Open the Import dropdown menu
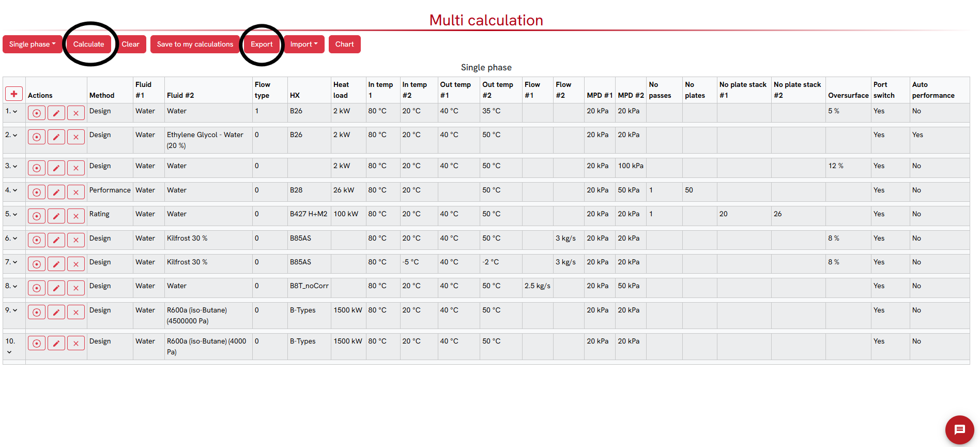 pos(304,44)
